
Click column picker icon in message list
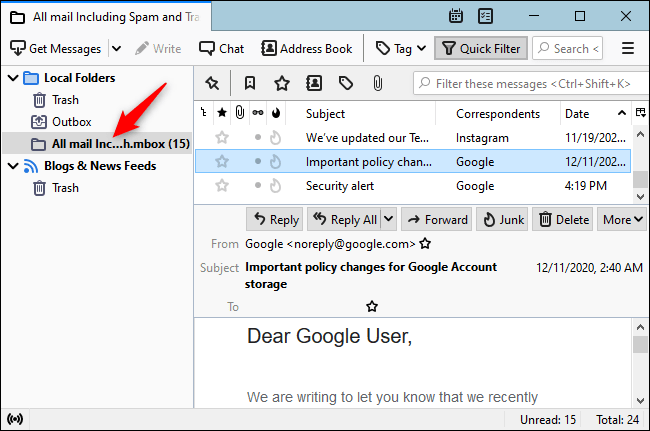pyautogui.click(x=639, y=113)
